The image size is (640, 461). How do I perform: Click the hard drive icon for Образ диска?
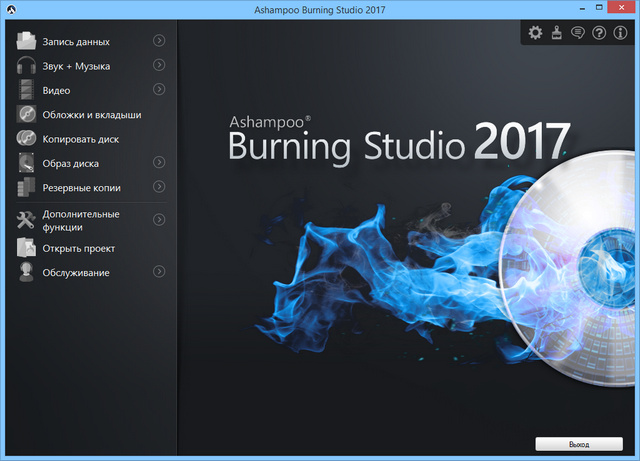[26, 163]
